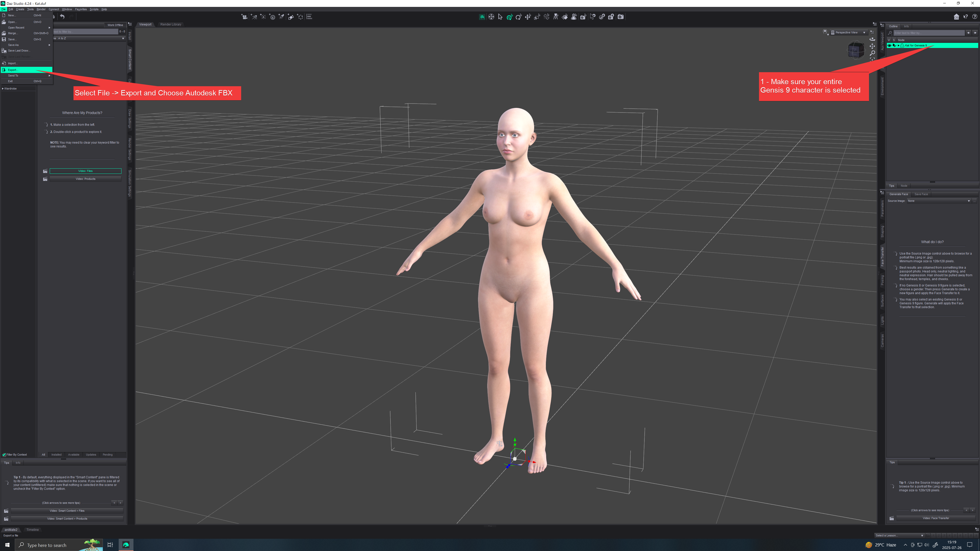This screenshot has width=980, height=551.
Task: Click the Video: Products button
Action: point(85,179)
